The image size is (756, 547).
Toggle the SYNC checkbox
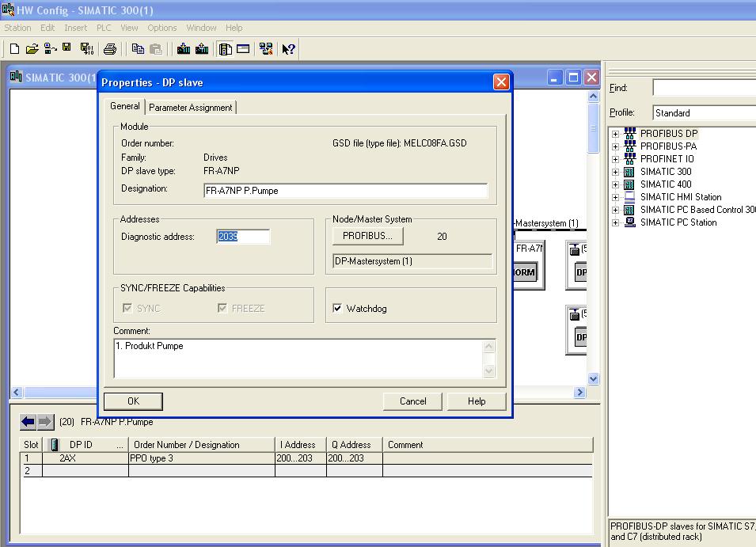[127, 309]
